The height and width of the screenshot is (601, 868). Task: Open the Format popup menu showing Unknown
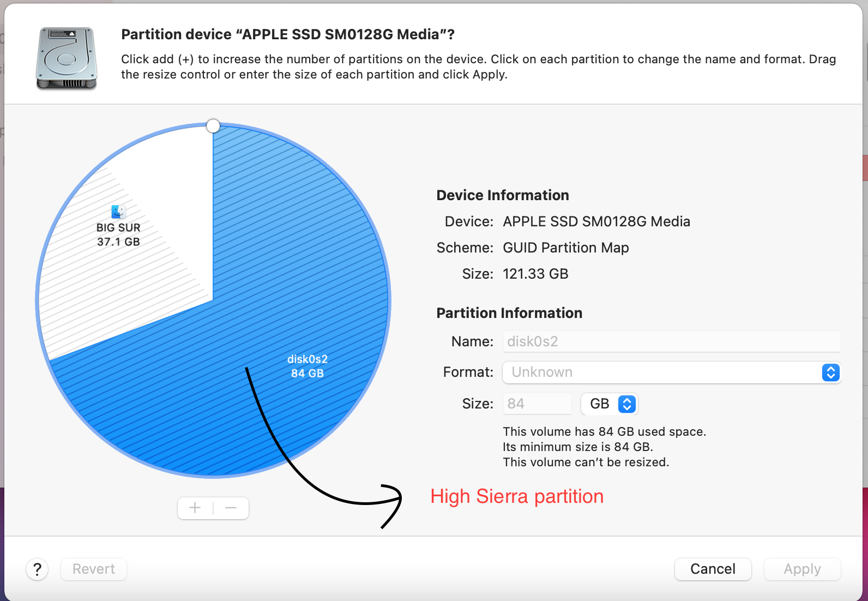[671, 372]
